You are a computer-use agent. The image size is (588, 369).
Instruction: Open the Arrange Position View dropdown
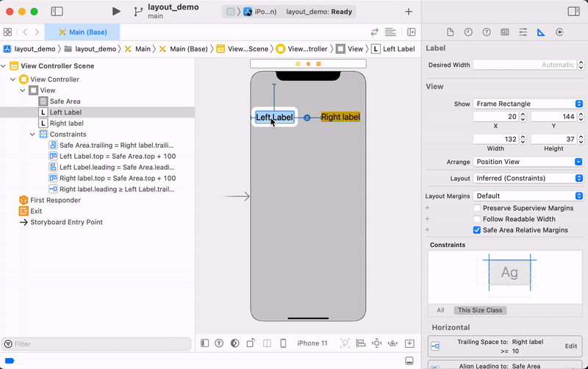(x=528, y=162)
